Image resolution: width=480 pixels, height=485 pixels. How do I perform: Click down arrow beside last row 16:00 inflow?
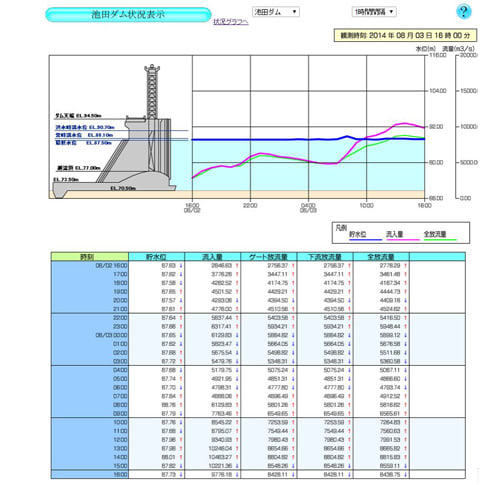(237, 474)
